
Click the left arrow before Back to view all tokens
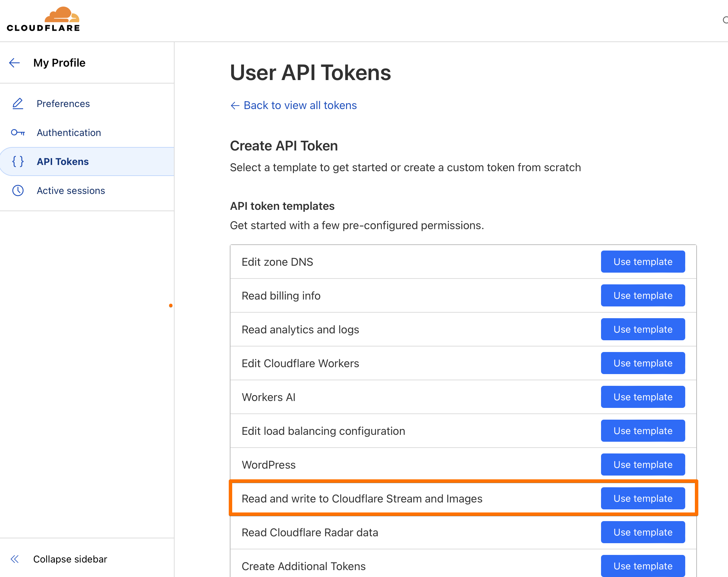point(235,106)
